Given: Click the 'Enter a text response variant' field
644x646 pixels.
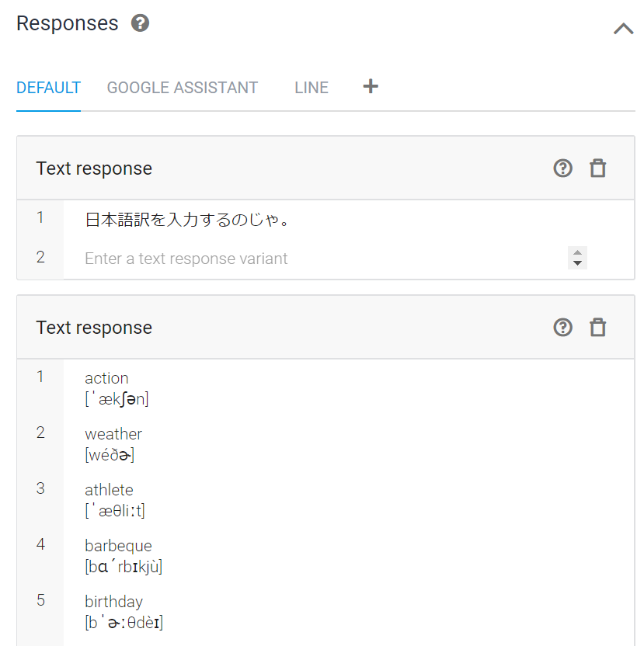Looking at the screenshot, I should (x=311, y=259).
